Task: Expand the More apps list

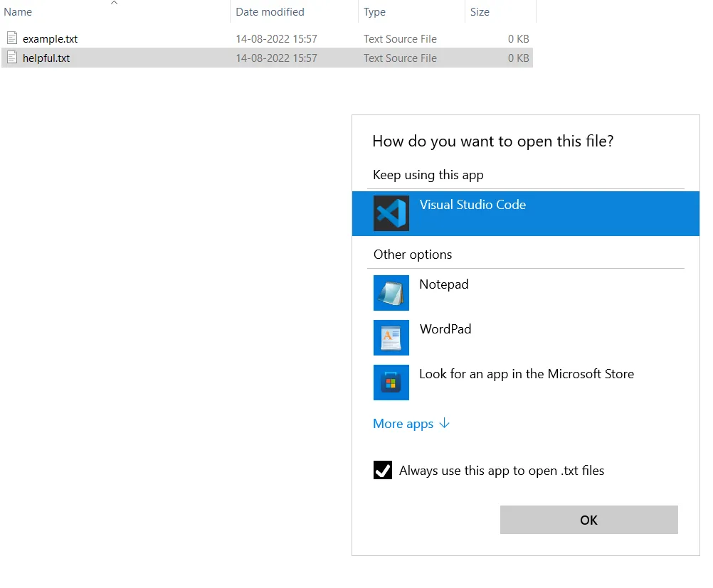Action: tap(411, 424)
